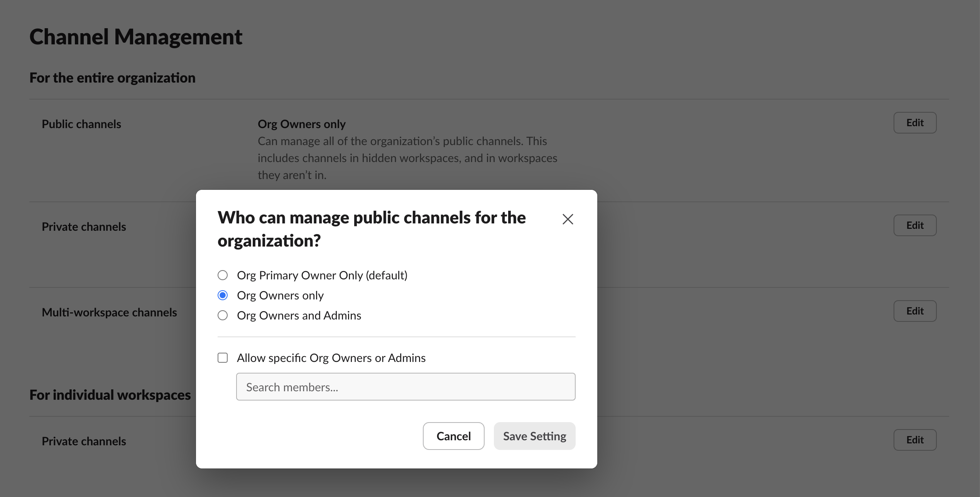Click the Multi-workspace channels row label
Image resolution: width=980 pixels, height=497 pixels.
pyautogui.click(x=109, y=313)
